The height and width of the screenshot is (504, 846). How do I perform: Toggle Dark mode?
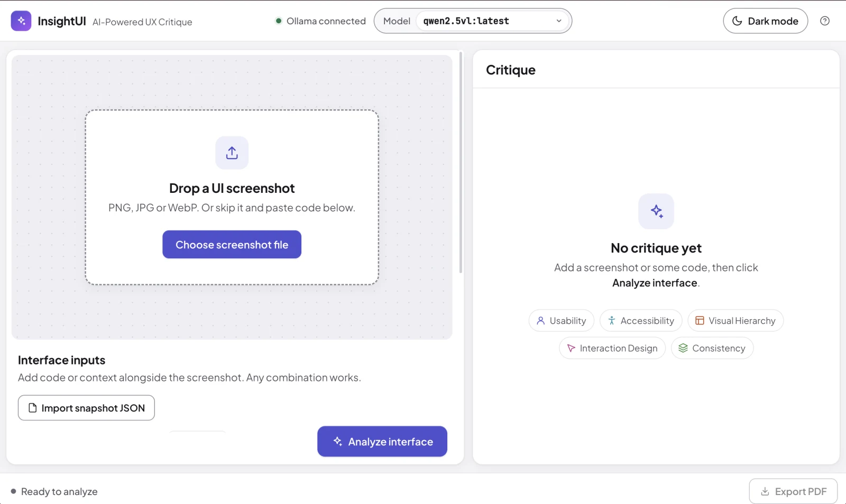pyautogui.click(x=765, y=21)
